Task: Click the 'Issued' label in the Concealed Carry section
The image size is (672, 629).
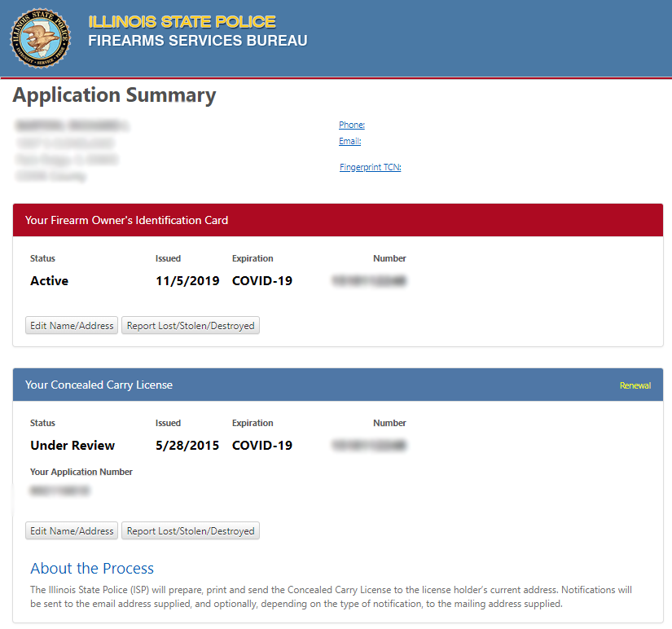Action: (168, 423)
